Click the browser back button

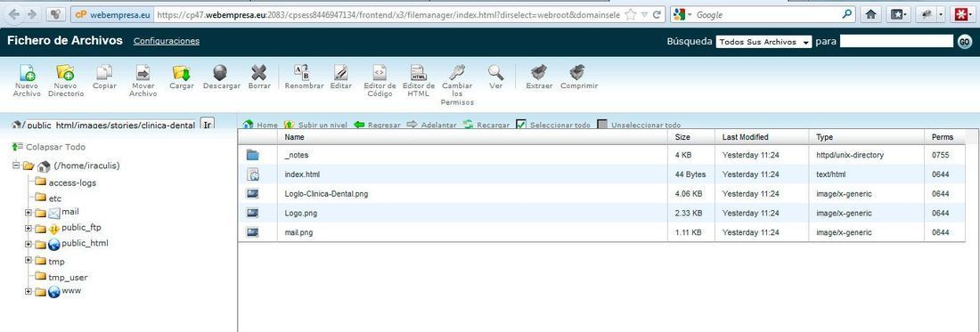(x=14, y=13)
